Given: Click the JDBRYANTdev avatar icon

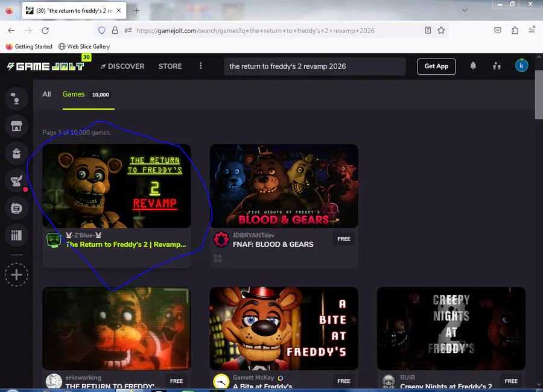Looking at the screenshot, I should pos(221,239).
